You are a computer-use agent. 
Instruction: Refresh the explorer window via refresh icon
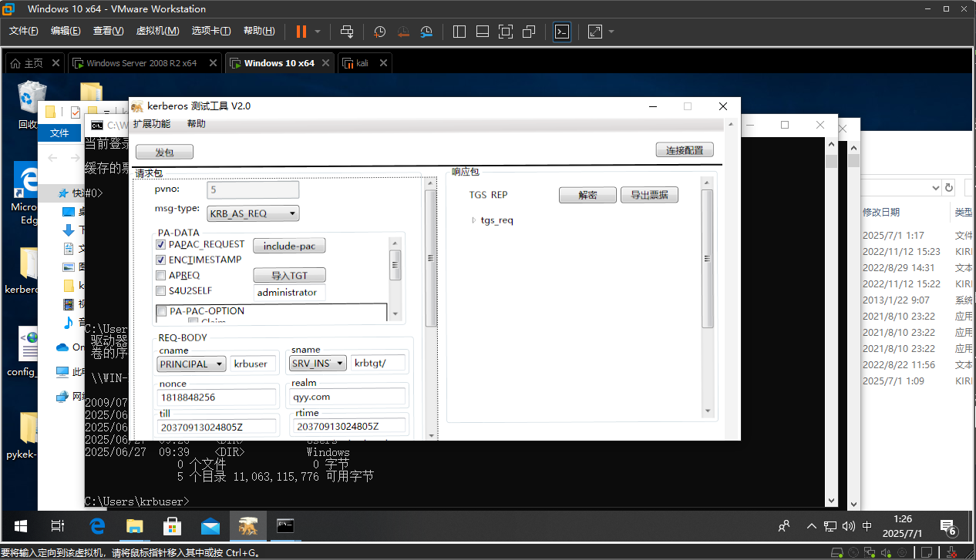949,187
